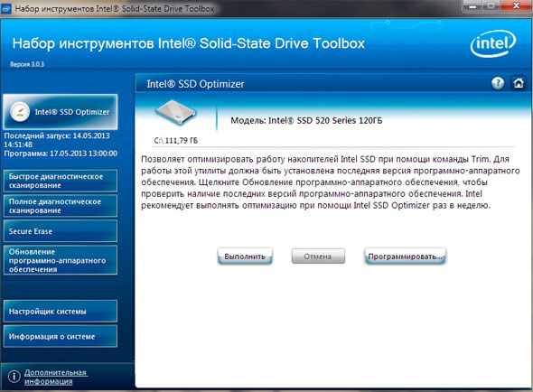
Task: Open the Дополнительная информация link
Action: 56,377
